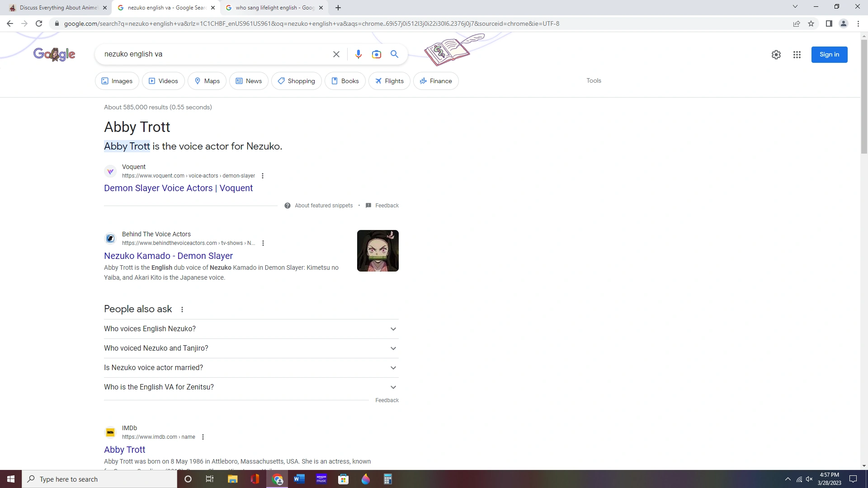Viewport: 868px width, 488px height.
Task: Expand 'Who voices English Nezuko?' question
Action: (251, 329)
